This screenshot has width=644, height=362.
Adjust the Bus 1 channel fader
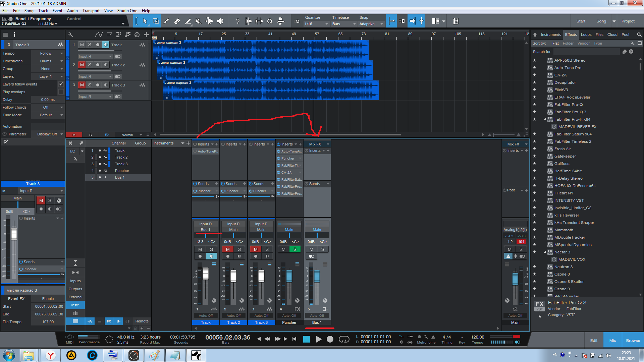pyautogui.click(x=317, y=277)
